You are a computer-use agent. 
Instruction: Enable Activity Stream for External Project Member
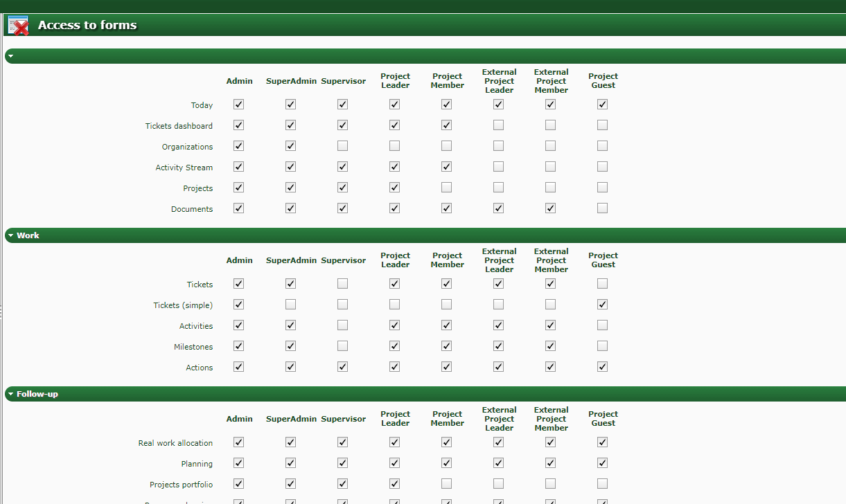click(x=550, y=167)
